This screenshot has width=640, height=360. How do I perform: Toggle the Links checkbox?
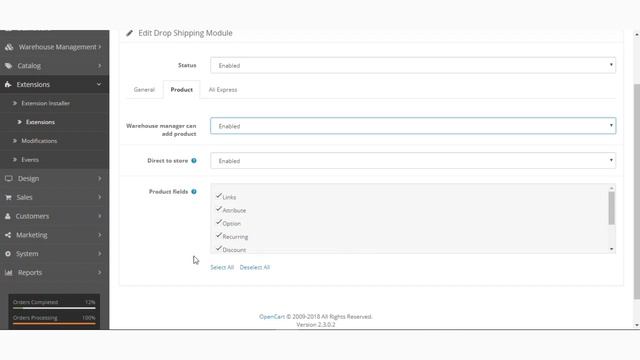pos(219,196)
